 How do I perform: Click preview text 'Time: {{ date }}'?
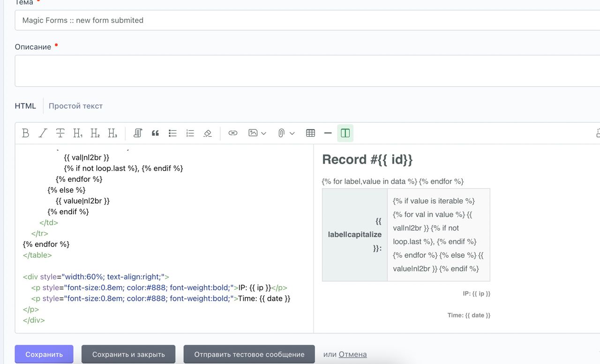coord(469,315)
